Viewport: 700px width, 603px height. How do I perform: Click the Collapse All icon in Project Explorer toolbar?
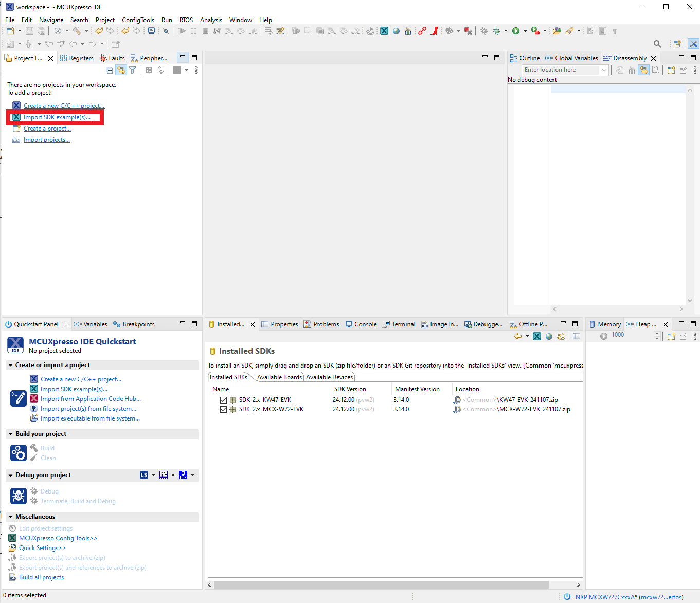[109, 70]
